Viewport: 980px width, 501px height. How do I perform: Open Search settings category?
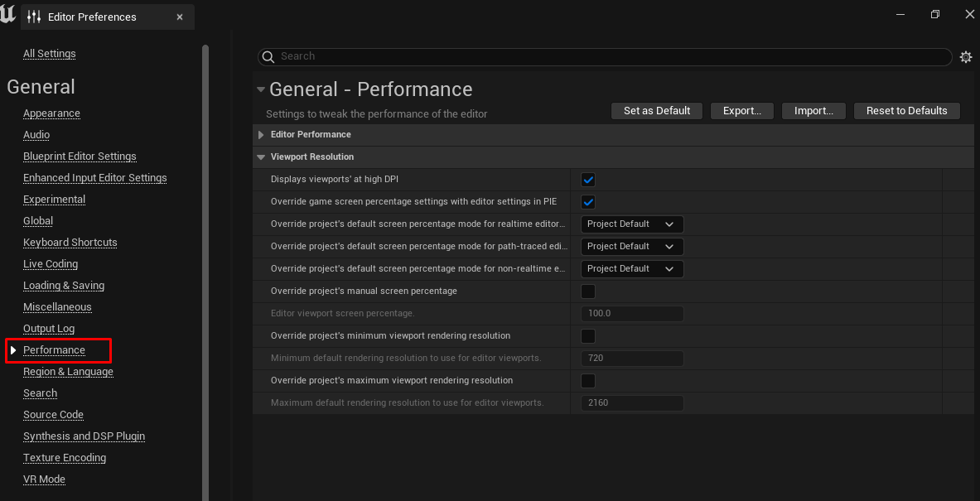tap(40, 393)
